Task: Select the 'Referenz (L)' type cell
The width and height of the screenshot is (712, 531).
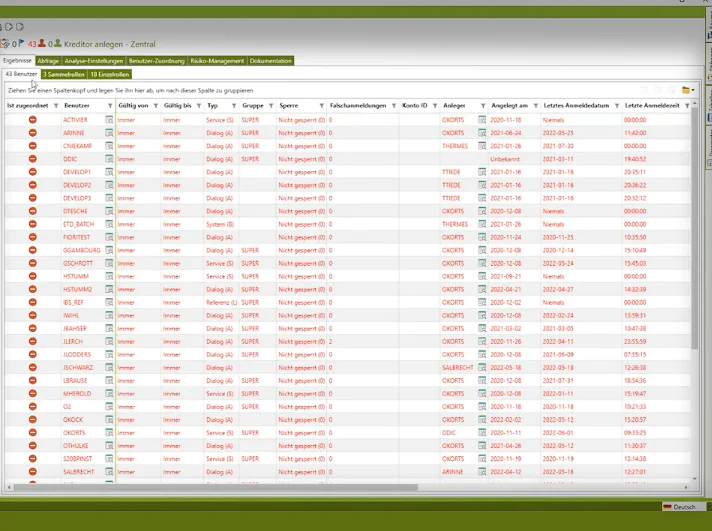Action: pos(222,303)
